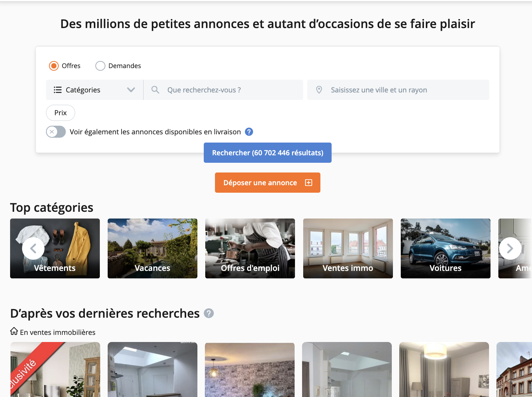This screenshot has width=532, height=397.
Task: Click the plus icon on Déposer une annonce
Action: (308, 183)
